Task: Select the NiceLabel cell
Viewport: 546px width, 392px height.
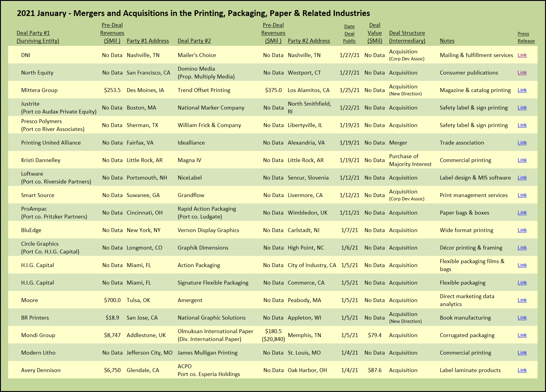Action: coord(190,178)
